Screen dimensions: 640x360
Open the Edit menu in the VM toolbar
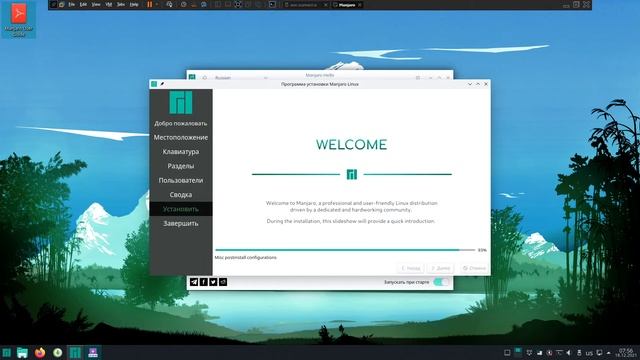coord(83,5)
